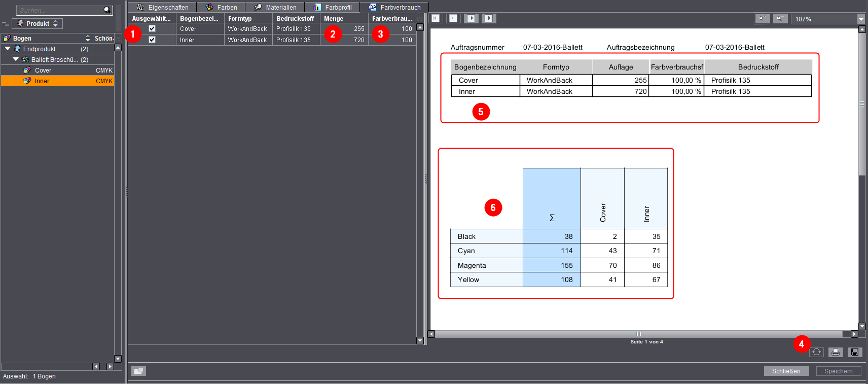Open the Materialien tab
This screenshot has width=868, height=384.
pos(275,7)
